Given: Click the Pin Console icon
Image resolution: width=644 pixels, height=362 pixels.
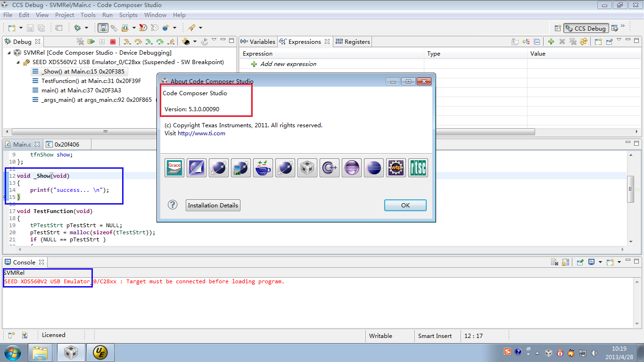Looking at the screenshot, I should [580, 262].
